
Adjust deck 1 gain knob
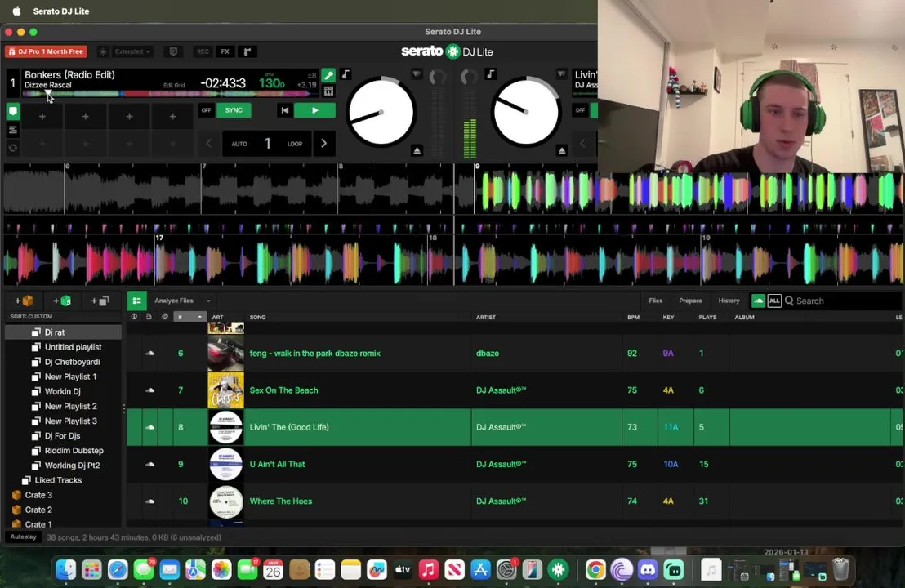tap(438, 76)
